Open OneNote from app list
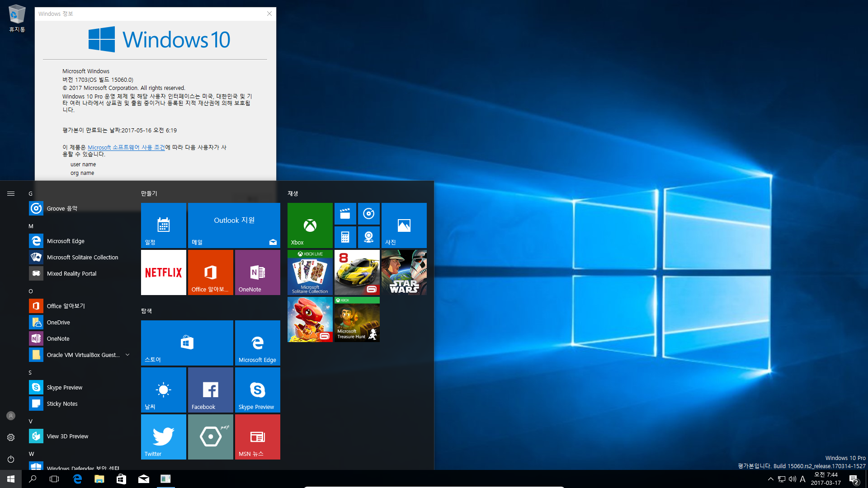 (81, 338)
